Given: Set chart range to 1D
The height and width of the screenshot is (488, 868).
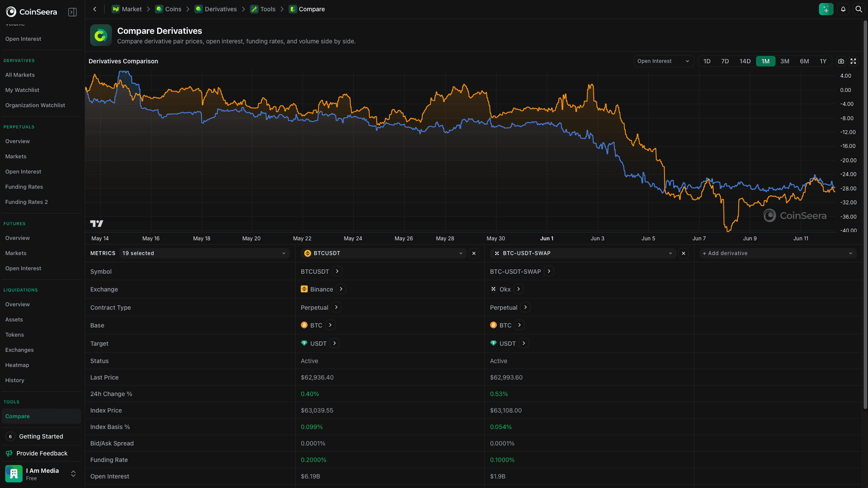Looking at the screenshot, I should point(707,61).
